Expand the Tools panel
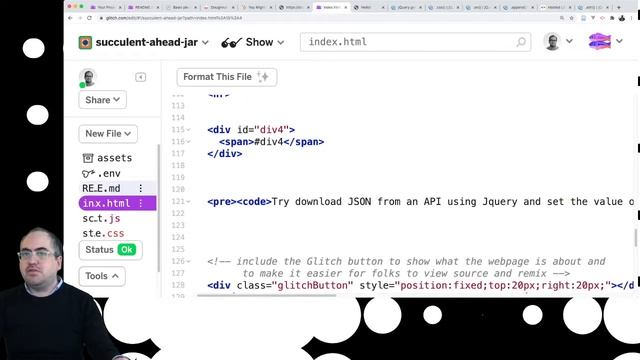 (102, 276)
